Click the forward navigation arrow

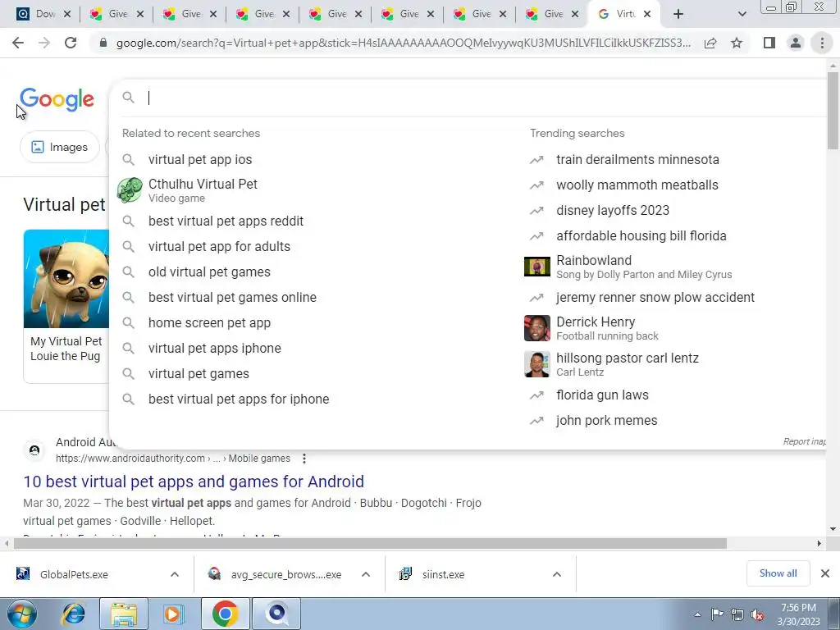click(x=44, y=43)
